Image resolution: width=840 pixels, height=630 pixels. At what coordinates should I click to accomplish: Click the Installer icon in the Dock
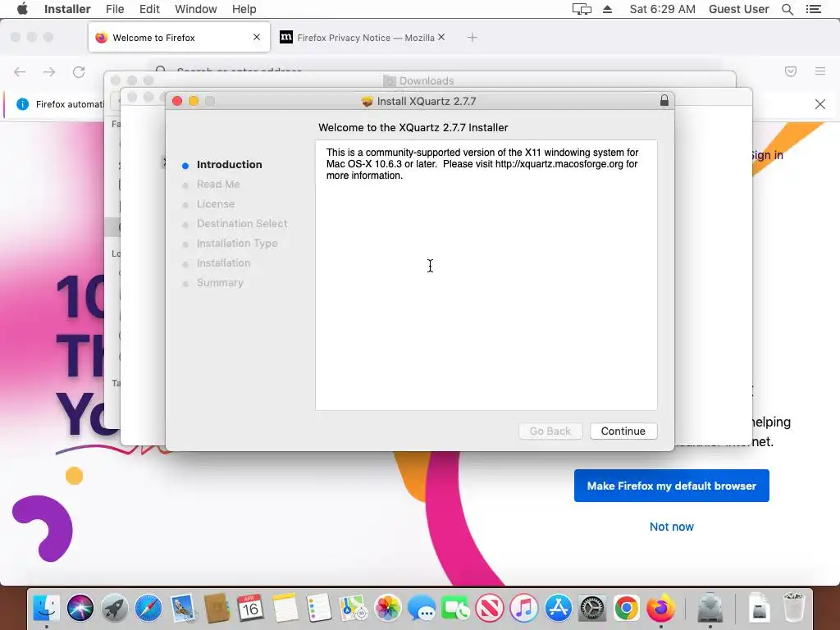pos(710,608)
